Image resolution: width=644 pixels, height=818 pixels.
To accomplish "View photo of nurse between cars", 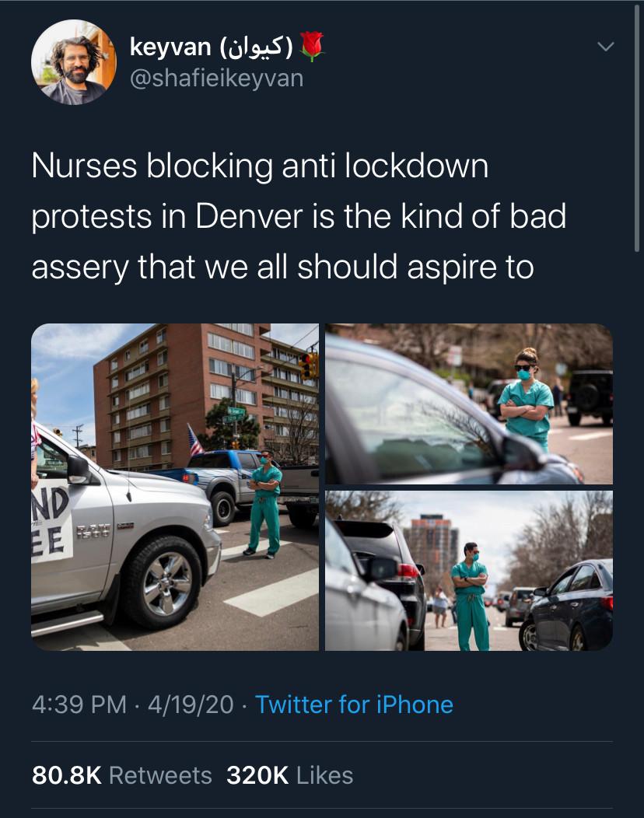I will pyautogui.click(x=469, y=571).
